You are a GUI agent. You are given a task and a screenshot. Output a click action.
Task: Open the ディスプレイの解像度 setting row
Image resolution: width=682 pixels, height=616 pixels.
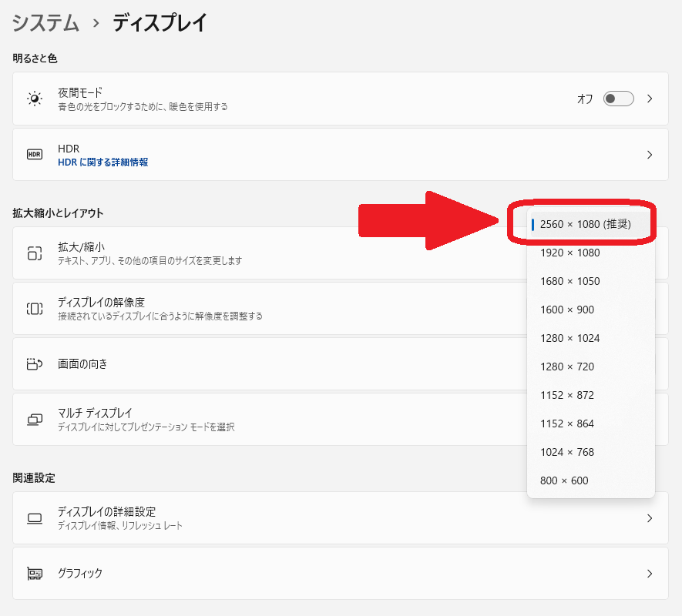[x=341, y=309]
